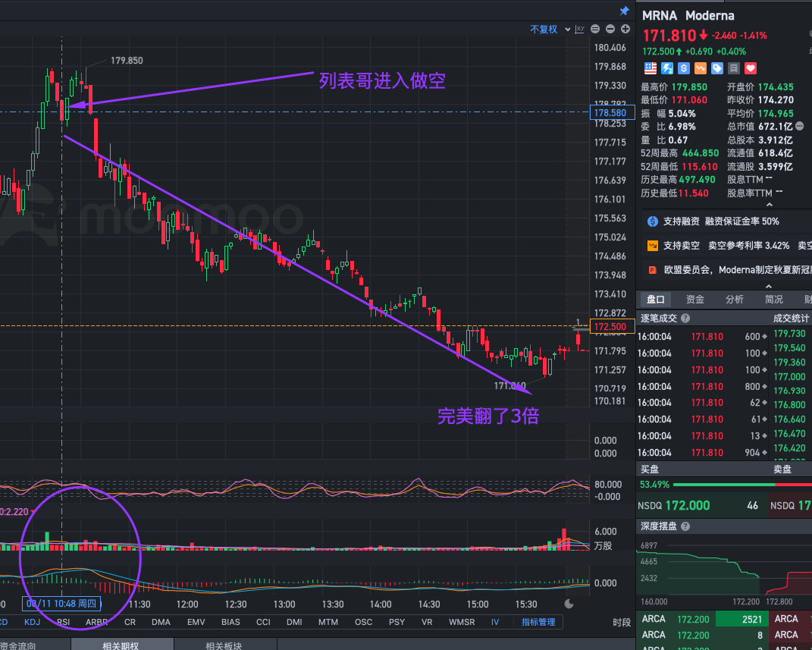Open the 相关板块 bottom tab
Image resolution: width=812 pixels, height=650 pixels.
[224, 645]
